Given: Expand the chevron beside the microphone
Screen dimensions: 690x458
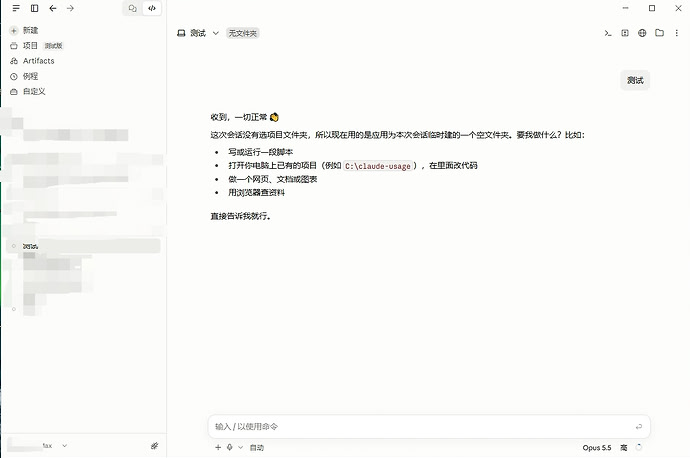Looking at the screenshot, I should [240, 447].
